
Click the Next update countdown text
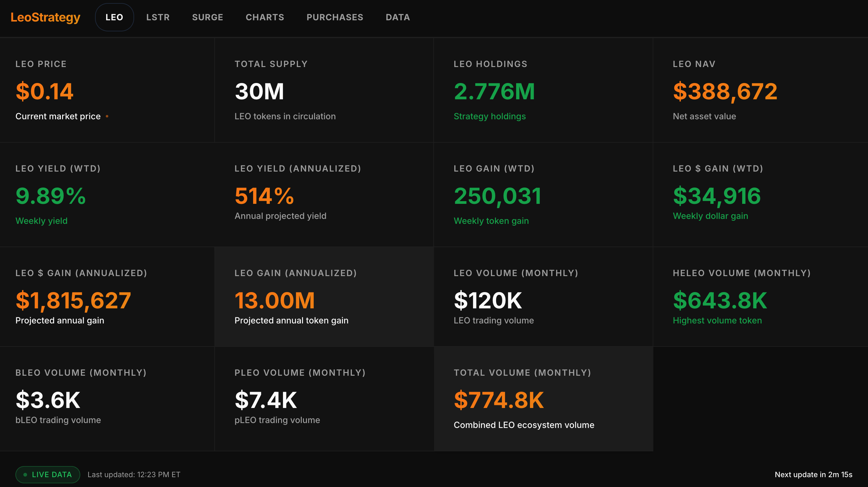(x=813, y=474)
